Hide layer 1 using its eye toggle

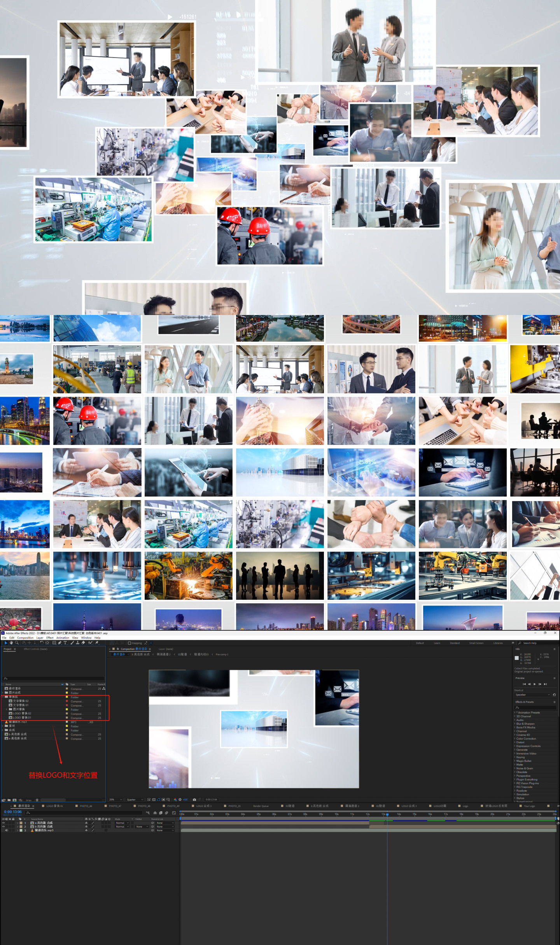tap(3, 823)
